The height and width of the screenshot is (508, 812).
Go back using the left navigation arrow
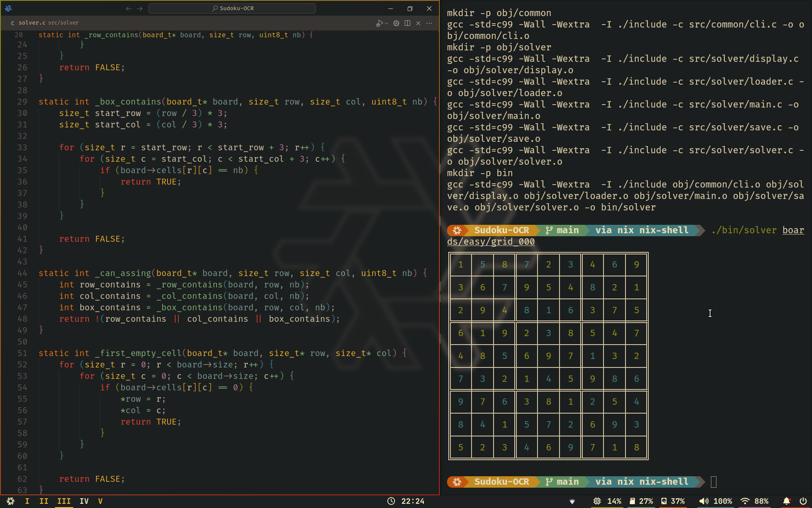tap(129, 8)
